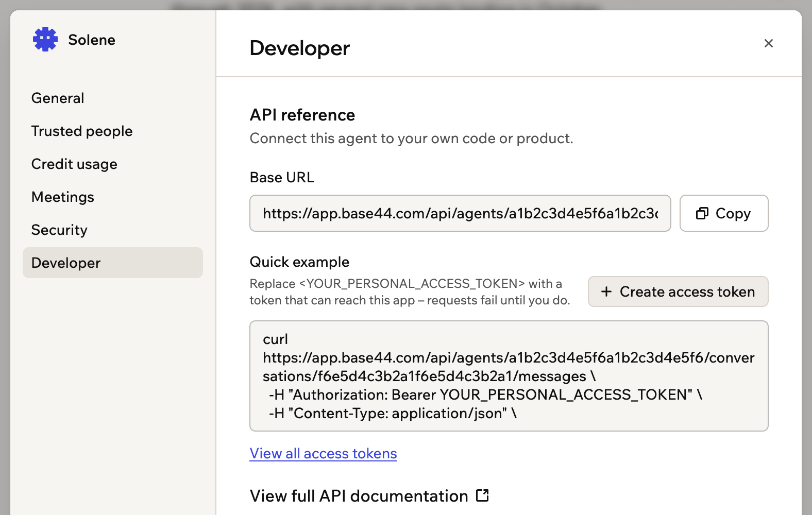The image size is (812, 515).
Task: Click the 'Connect this agent to your own code' text
Action: (411, 138)
